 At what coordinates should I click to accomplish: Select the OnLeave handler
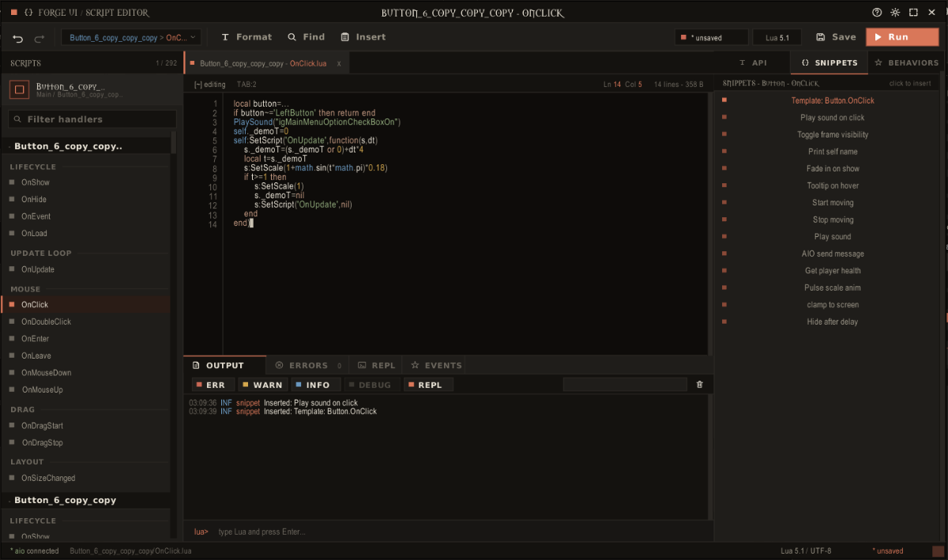tap(86, 356)
